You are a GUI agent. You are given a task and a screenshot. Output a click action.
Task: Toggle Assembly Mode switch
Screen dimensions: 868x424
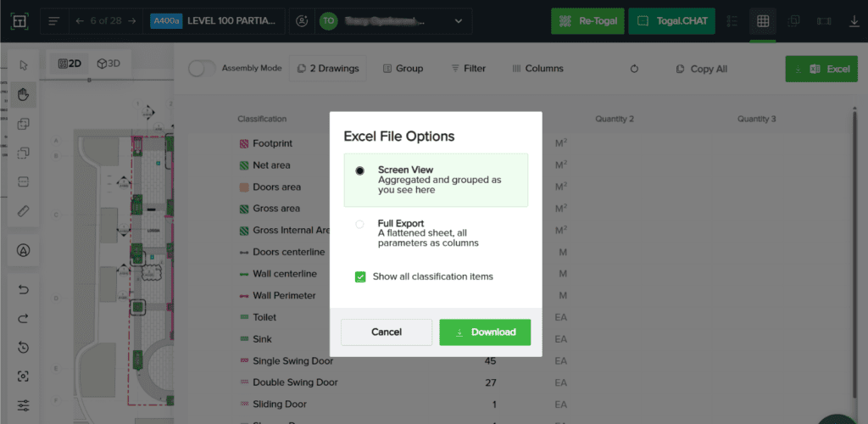pos(202,69)
